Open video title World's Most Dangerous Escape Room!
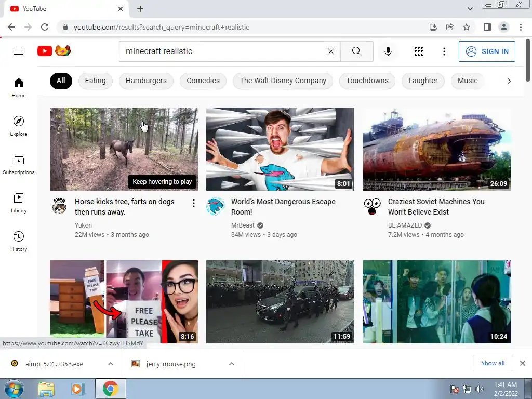Image resolution: width=532 pixels, height=399 pixels. pos(283,207)
